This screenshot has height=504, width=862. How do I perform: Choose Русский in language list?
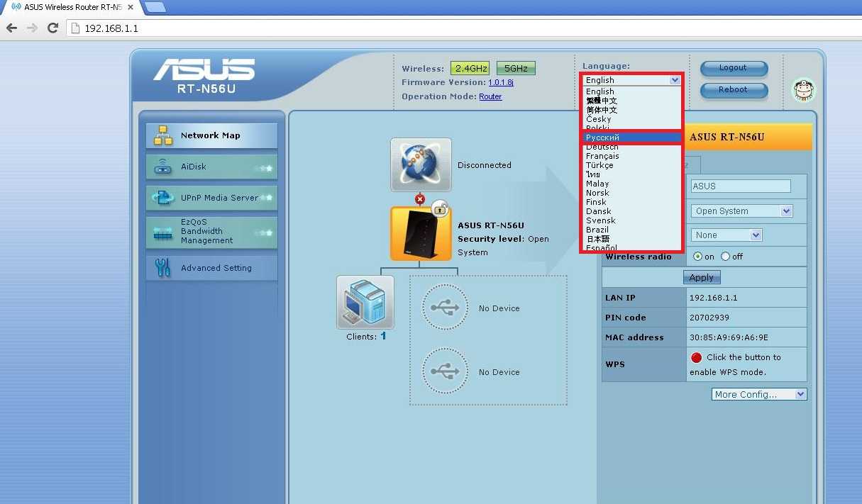[633, 138]
